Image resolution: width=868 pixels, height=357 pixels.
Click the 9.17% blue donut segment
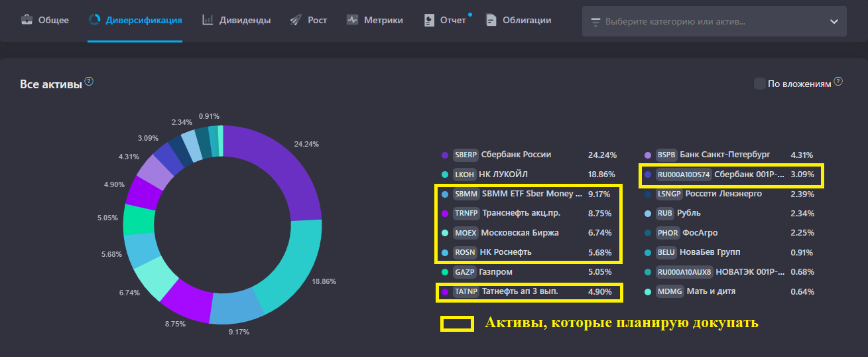(x=237, y=307)
